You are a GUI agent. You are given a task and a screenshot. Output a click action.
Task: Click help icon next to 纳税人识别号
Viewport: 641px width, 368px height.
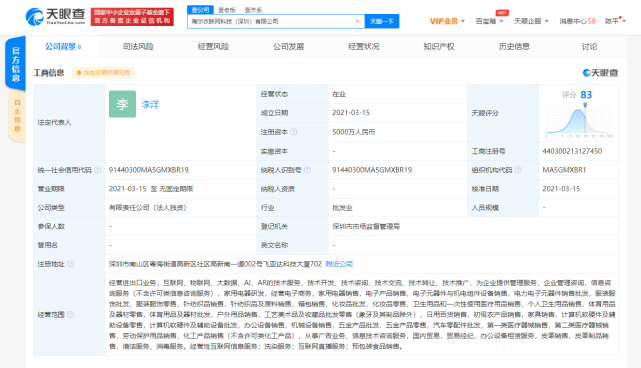pyautogui.click(x=307, y=170)
